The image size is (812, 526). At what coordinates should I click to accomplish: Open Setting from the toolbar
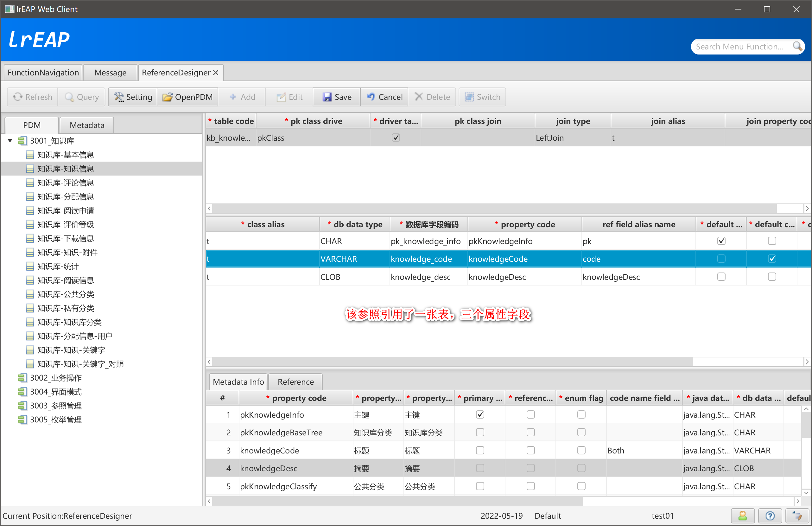[x=133, y=97]
